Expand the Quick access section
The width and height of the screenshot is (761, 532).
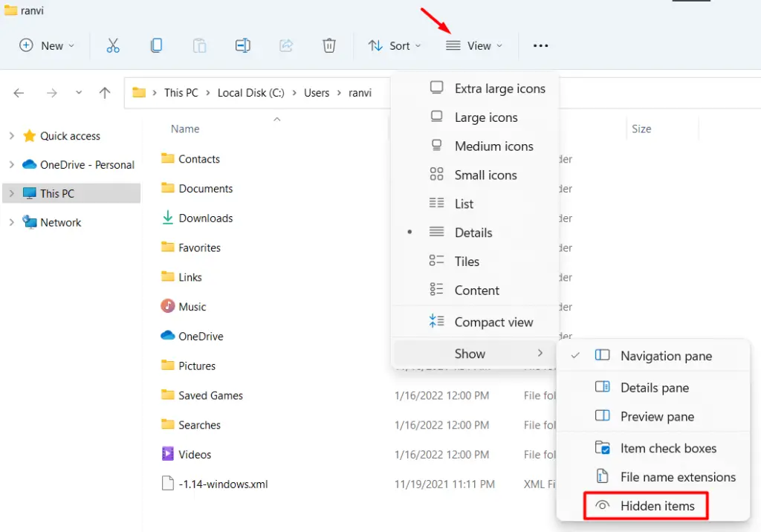[10, 136]
